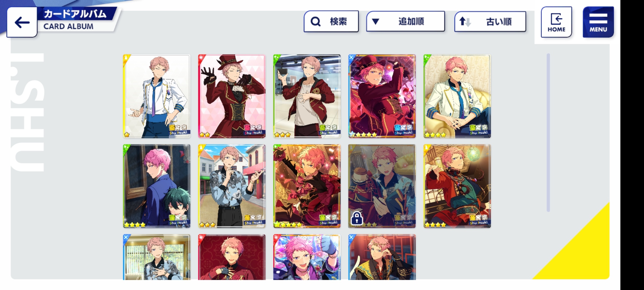Viewport: 644px width, 290px height.
Task: View five-star golden red costume card
Action: (307, 186)
